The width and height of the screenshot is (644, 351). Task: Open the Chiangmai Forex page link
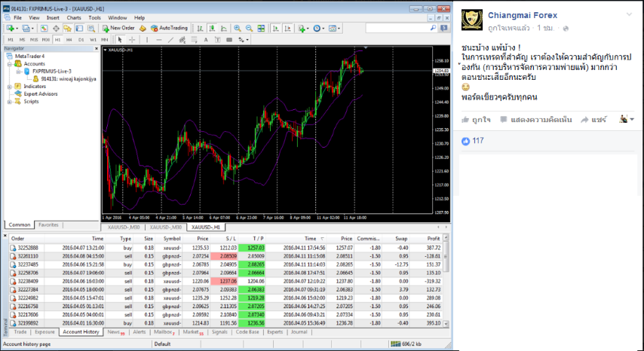click(x=523, y=15)
